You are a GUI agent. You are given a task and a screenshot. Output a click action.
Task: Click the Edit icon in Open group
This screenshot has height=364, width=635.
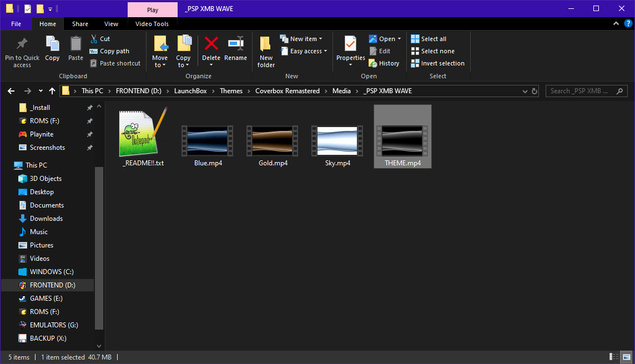click(x=373, y=51)
